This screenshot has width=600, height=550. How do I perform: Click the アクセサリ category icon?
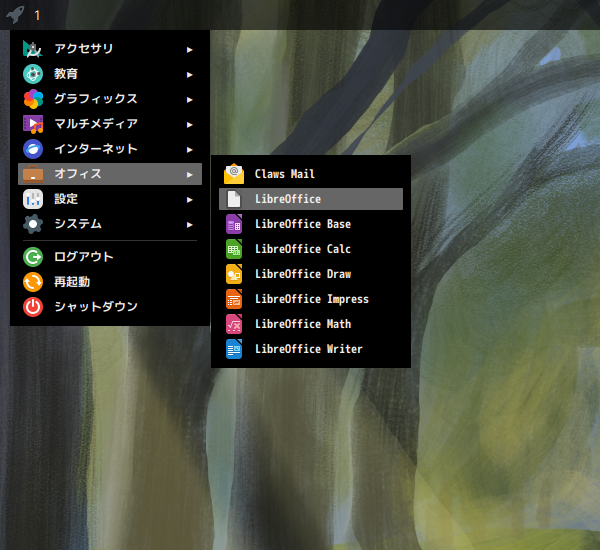tap(33, 49)
